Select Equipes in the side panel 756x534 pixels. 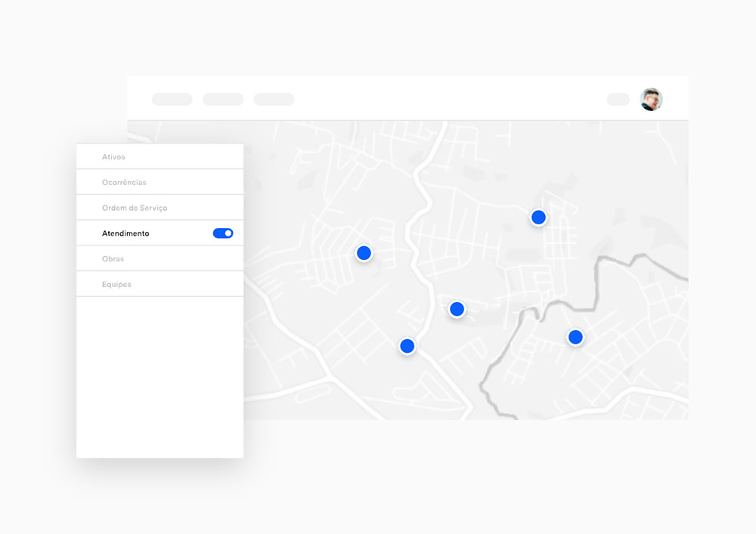point(160,284)
